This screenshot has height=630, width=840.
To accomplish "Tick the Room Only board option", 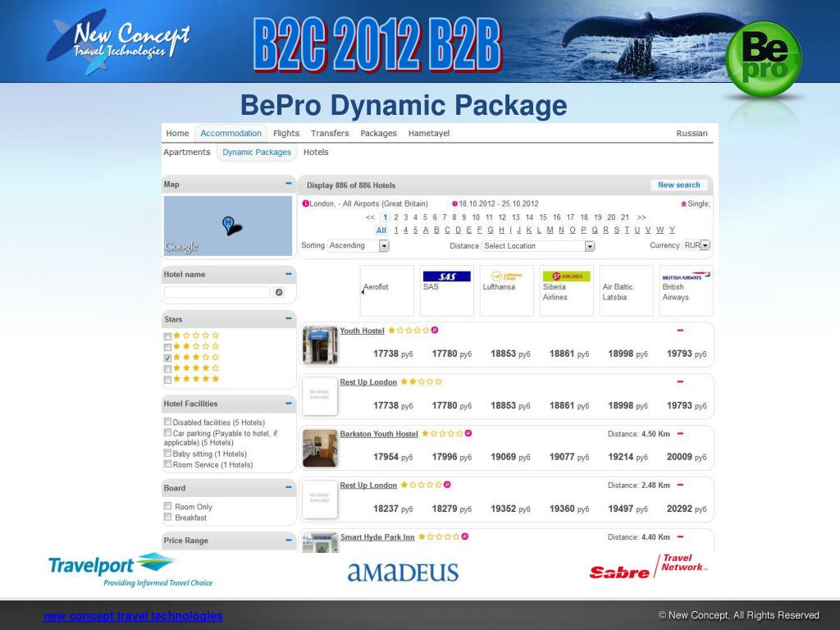I will (167, 505).
